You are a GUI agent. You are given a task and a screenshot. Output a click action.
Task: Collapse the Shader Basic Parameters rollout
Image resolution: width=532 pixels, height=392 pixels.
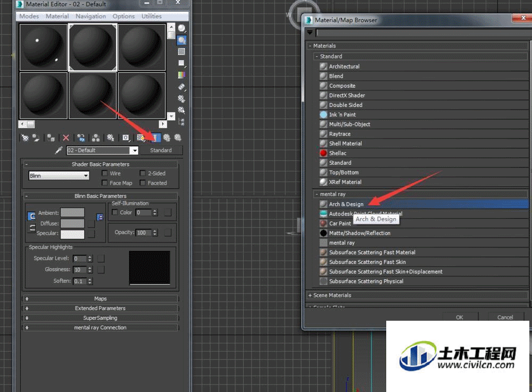pos(101,164)
